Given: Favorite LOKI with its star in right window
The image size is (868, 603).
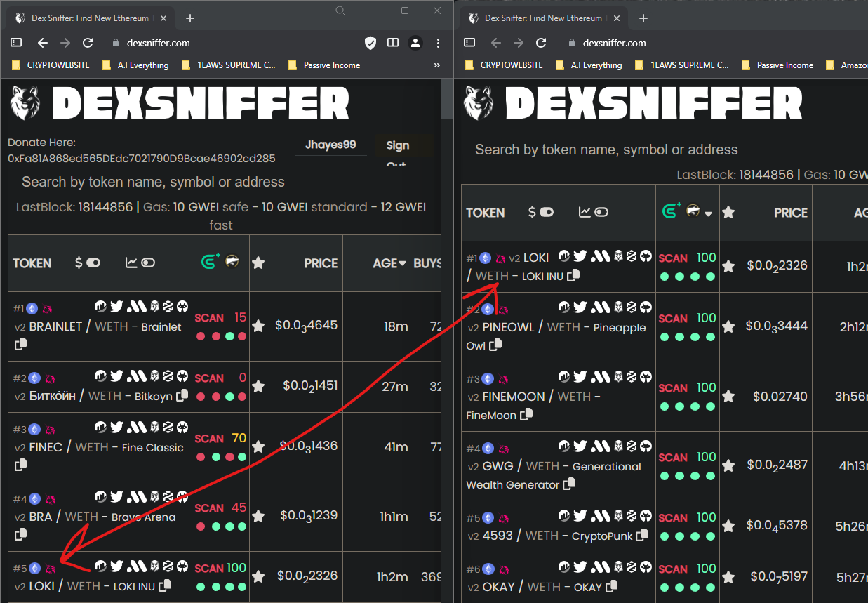Looking at the screenshot, I should (x=728, y=266).
